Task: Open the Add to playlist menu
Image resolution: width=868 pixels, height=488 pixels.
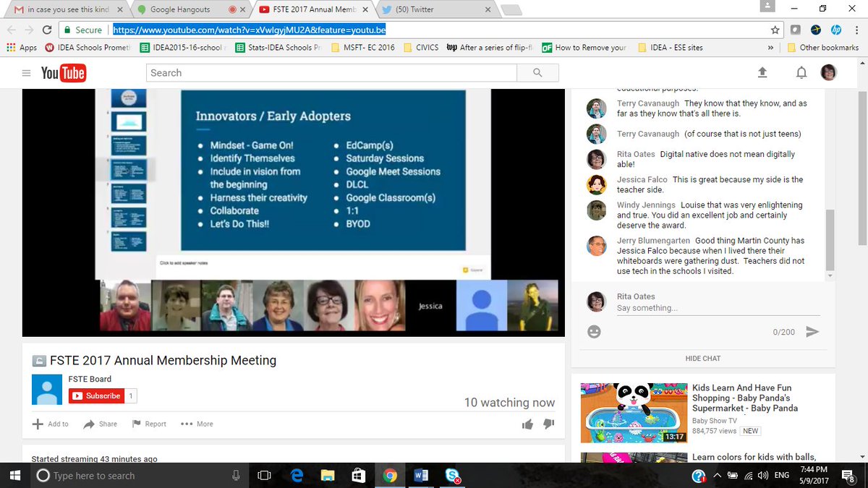Action: click(50, 424)
